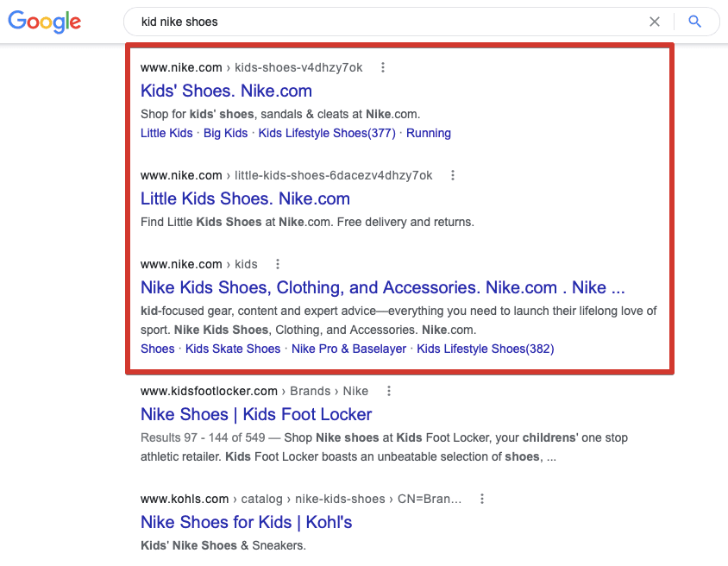Clear the search box with the X icon
This screenshot has height=566, width=728.
(655, 22)
